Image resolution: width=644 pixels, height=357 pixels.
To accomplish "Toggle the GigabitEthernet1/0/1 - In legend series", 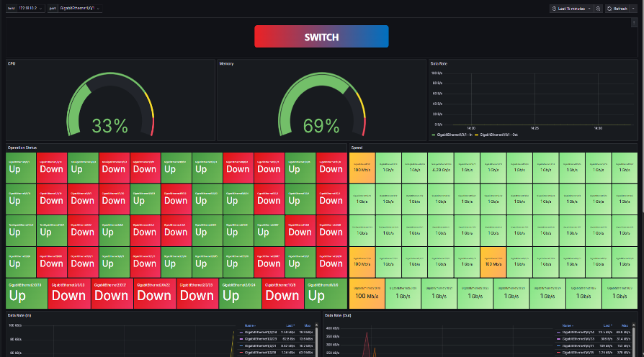I will pos(454,135).
